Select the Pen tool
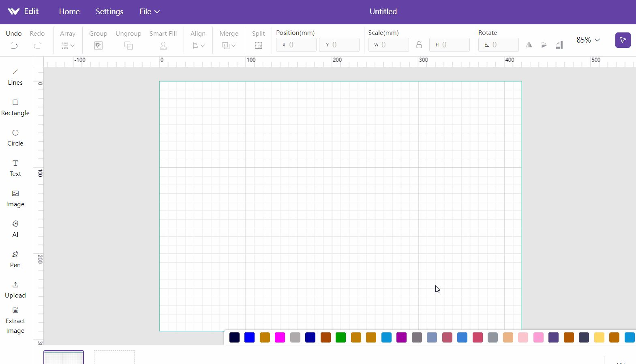Screen dimensions: 636x364 (x=15, y=259)
